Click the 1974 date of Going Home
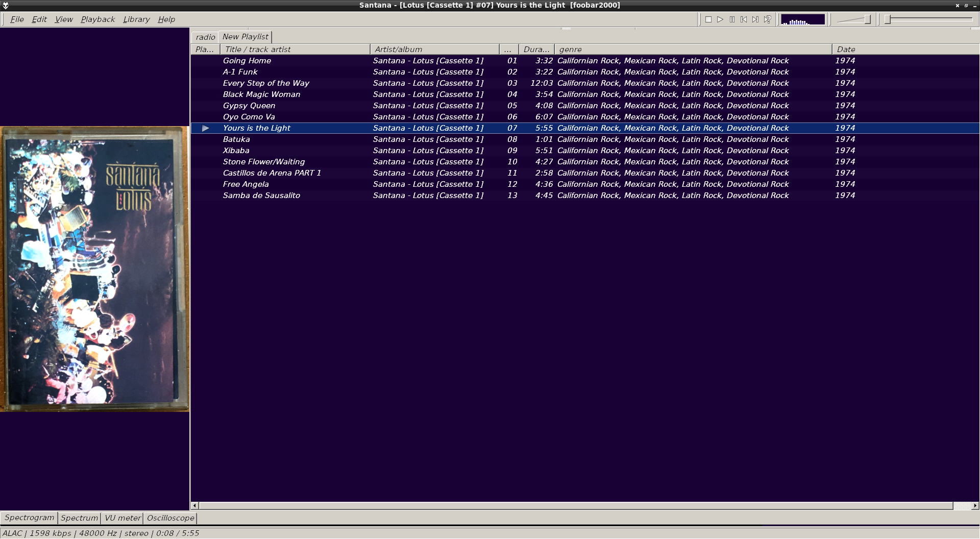 [x=845, y=61]
